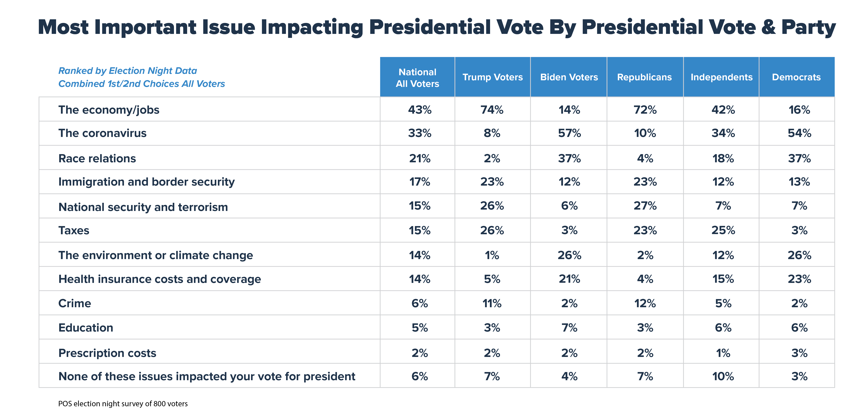Image resolution: width=868 pixels, height=420 pixels.
Task: Select the 'Race relations' row label
Action: pyautogui.click(x=97, y=158)
